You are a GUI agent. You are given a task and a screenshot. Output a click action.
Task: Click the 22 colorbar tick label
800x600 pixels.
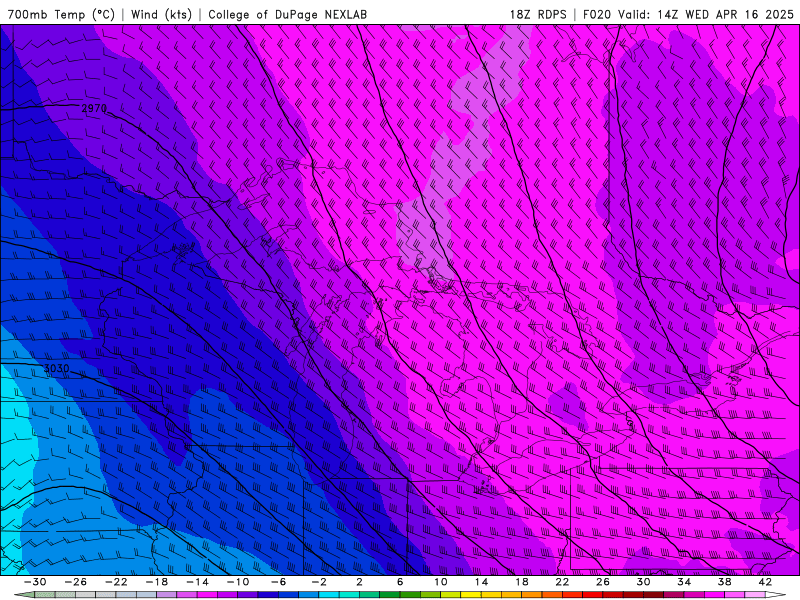pyautogui.click(x=562, y=582)
